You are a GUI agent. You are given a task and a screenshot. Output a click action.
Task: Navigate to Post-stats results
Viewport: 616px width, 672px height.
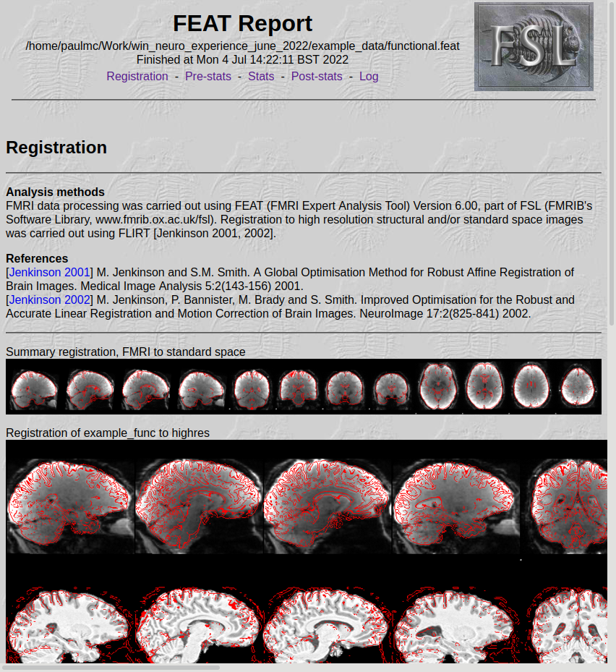[x=317, y=77]
